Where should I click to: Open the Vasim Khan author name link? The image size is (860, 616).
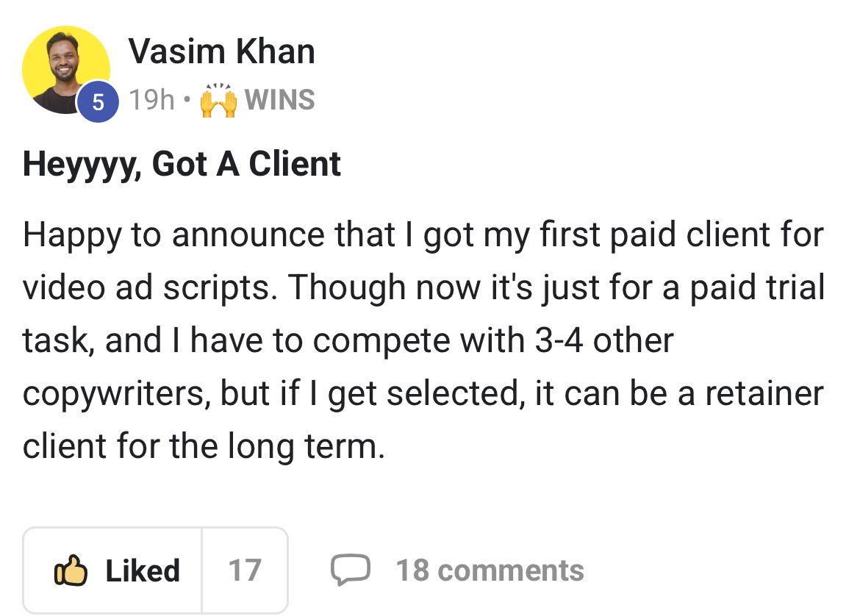221,51
